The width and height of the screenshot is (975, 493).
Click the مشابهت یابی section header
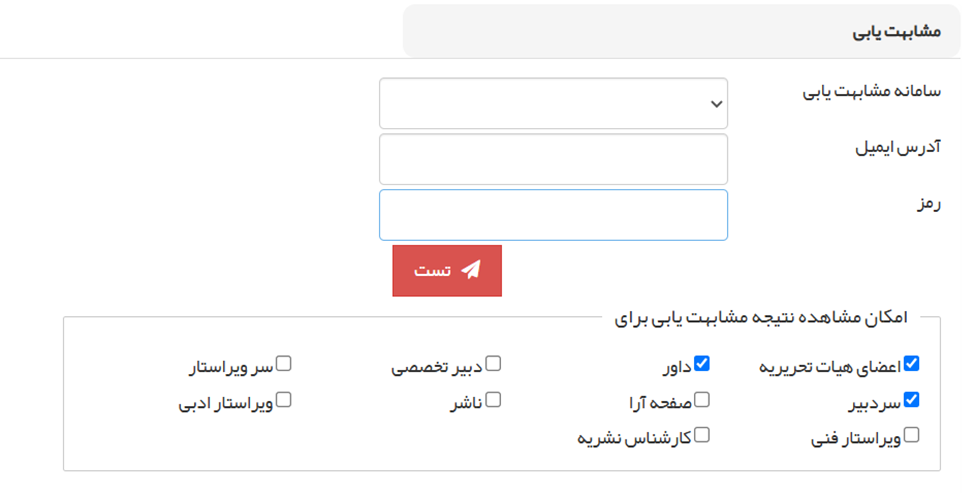pos(897,30)
